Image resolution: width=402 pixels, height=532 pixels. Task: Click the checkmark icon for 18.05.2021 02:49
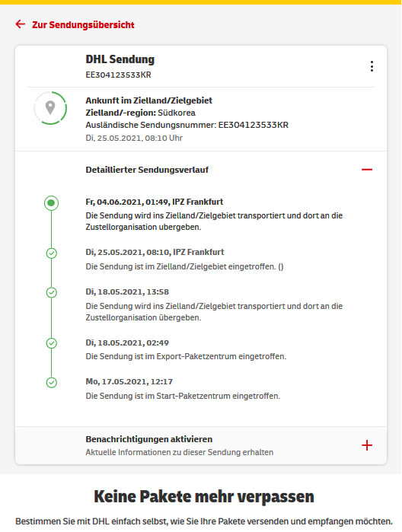(51, 343)
